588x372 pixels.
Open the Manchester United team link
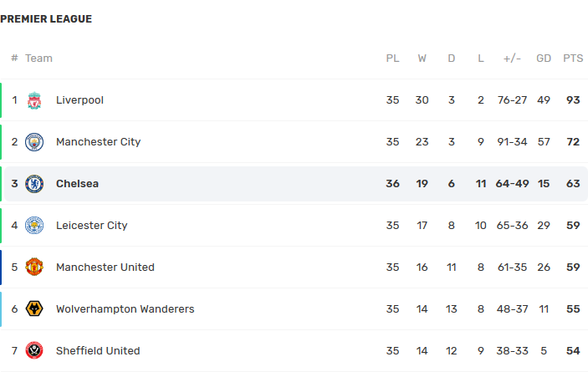105,268
